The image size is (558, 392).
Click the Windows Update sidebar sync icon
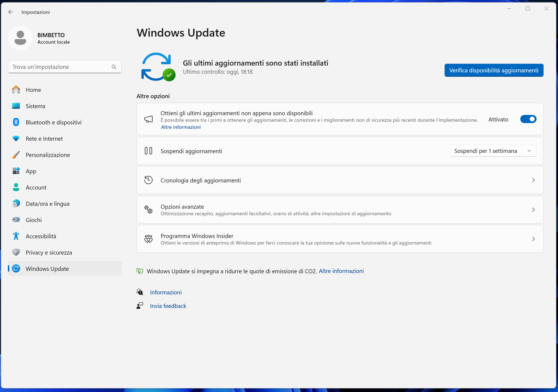(x=16, y=269)
